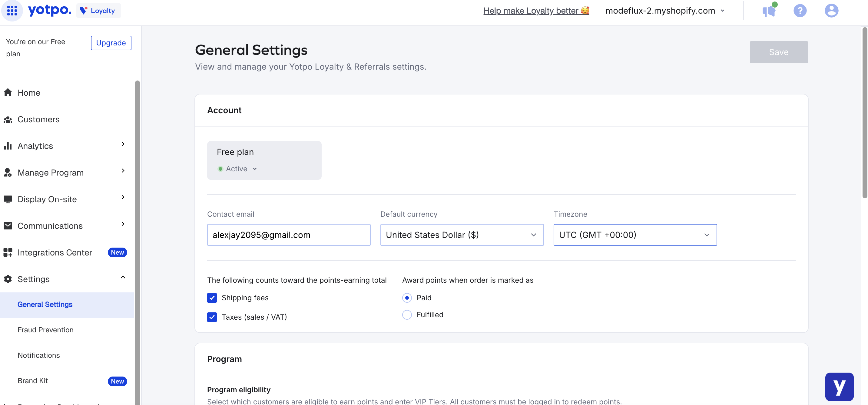Select the Fulfilled radio option

tap(407, 315)
